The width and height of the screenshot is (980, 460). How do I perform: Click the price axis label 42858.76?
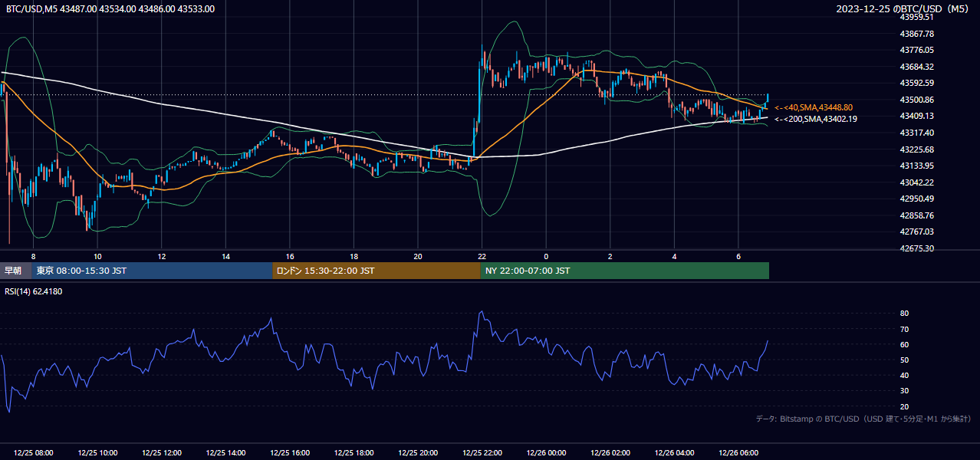(916, 215)
